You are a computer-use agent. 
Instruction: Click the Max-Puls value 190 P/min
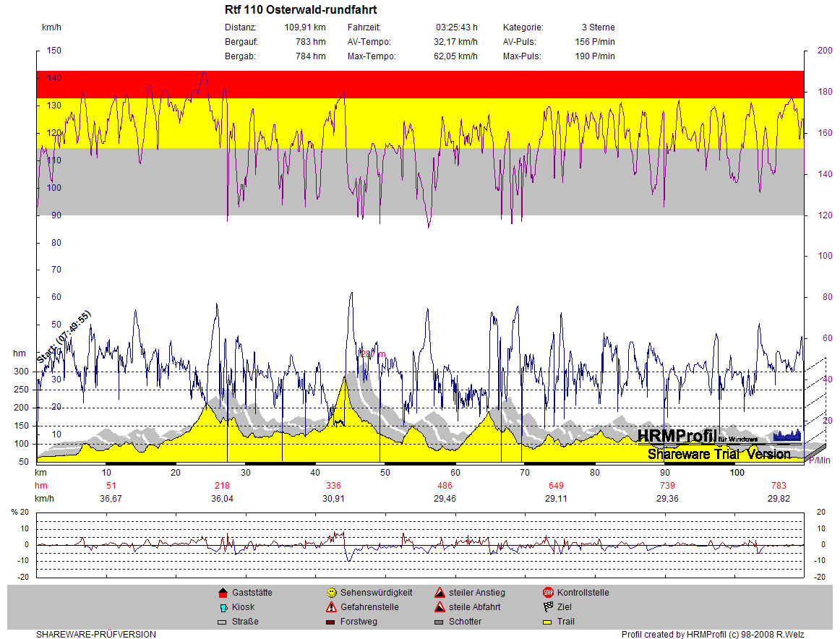(x=595, y=56)
